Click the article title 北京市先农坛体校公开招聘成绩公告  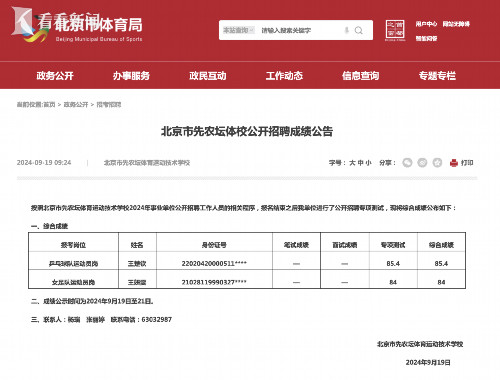tap(247, 131)
